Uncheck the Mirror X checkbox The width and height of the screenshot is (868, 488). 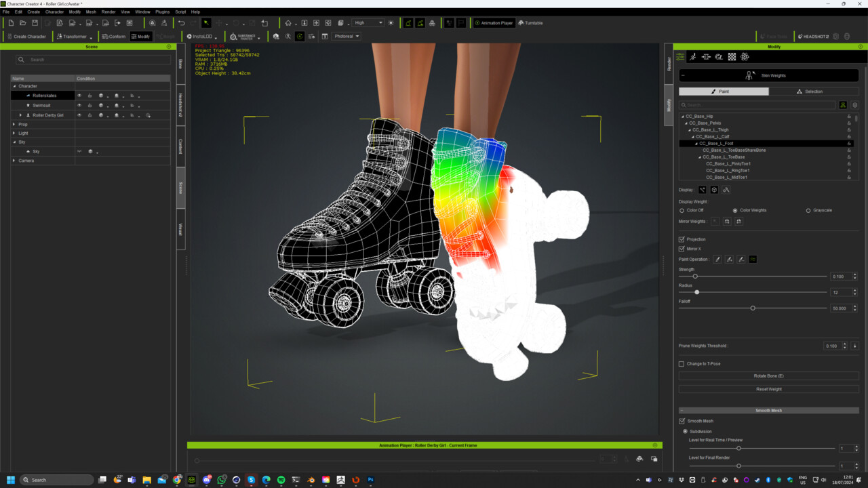coord(682,249)
